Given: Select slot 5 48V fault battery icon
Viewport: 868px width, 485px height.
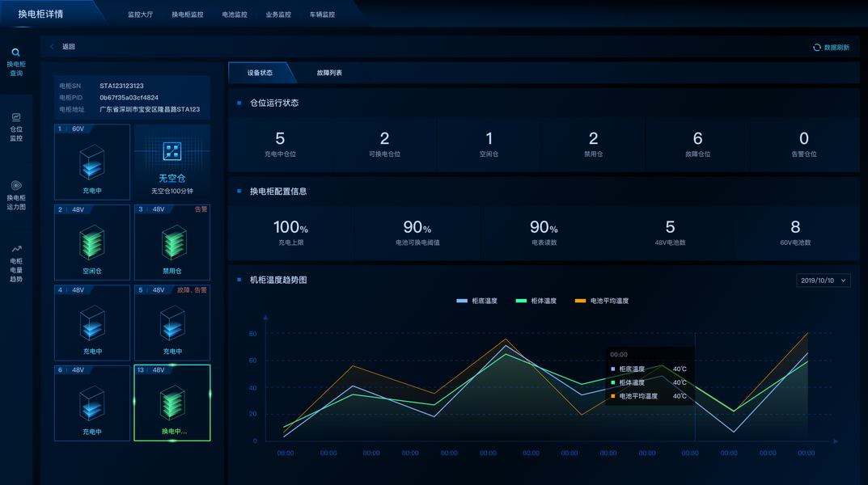Looking at the screenshot, I should 172,323.
